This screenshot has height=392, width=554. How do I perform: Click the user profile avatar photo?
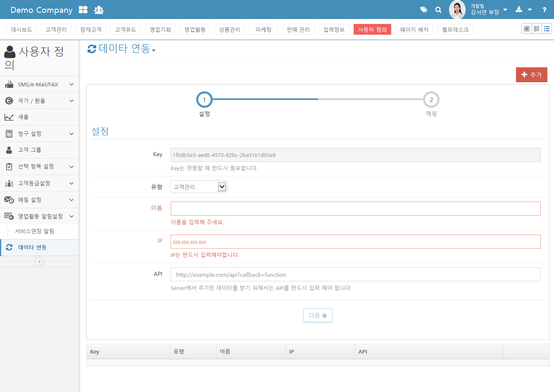[457, 10]
